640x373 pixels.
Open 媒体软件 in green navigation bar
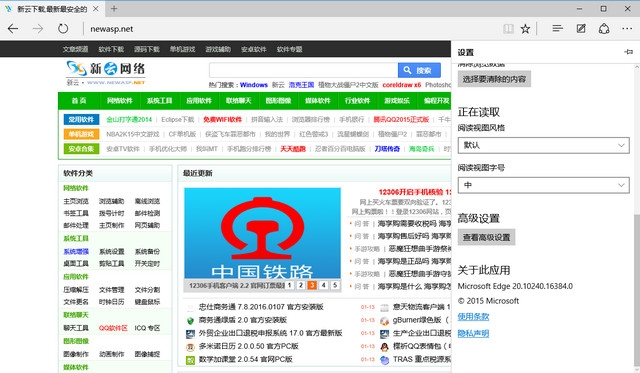coord(318,101)
